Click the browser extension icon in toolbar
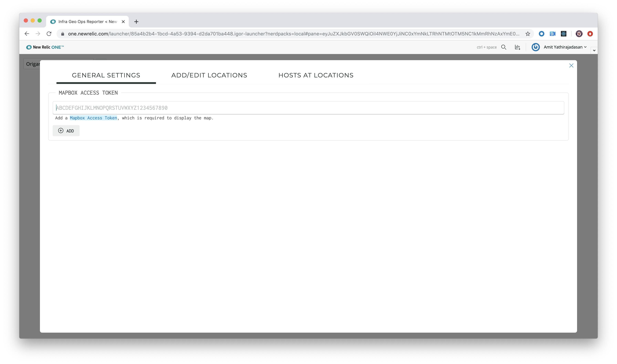Image resolution: width=617 pixels, height=364 pixels. [x=564, y=34]
